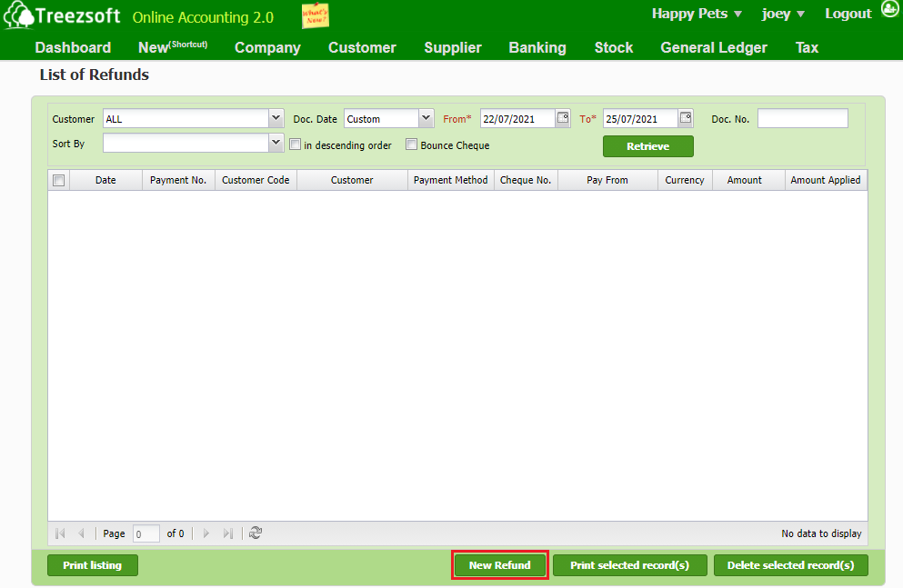Viewport: 903px width, 588px height.
Task: Enable the in descending order checkbox
Action: tap(295, 145)
